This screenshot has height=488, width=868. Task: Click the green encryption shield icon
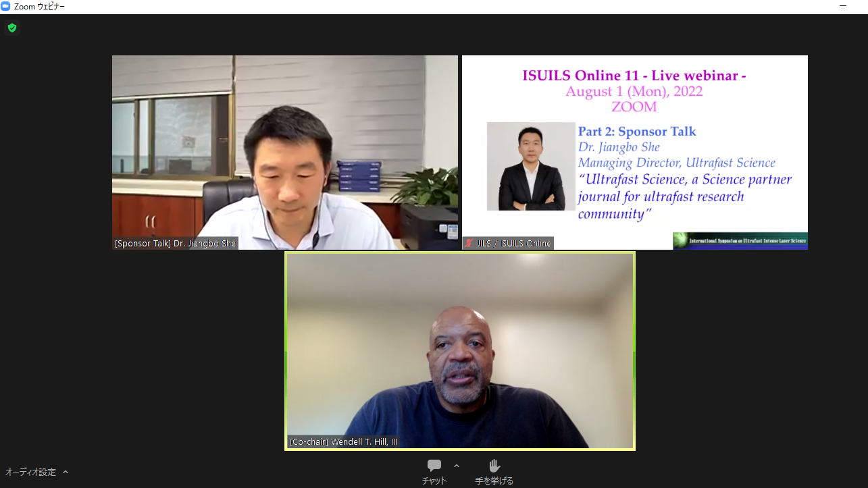[11, 28]
